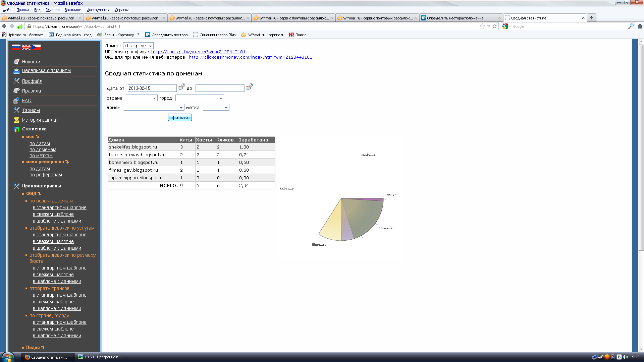Switch to English via UK flag icon

point(26,47)
